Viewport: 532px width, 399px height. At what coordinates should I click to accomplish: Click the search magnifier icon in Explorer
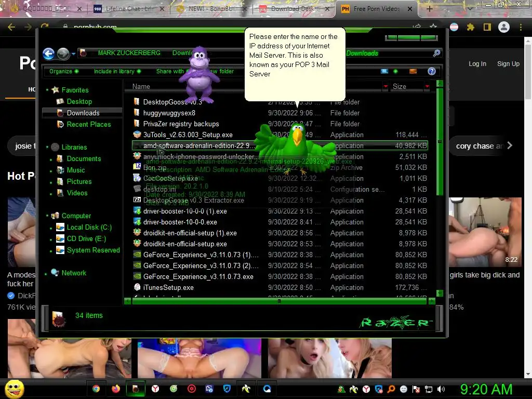click(436, 53)
